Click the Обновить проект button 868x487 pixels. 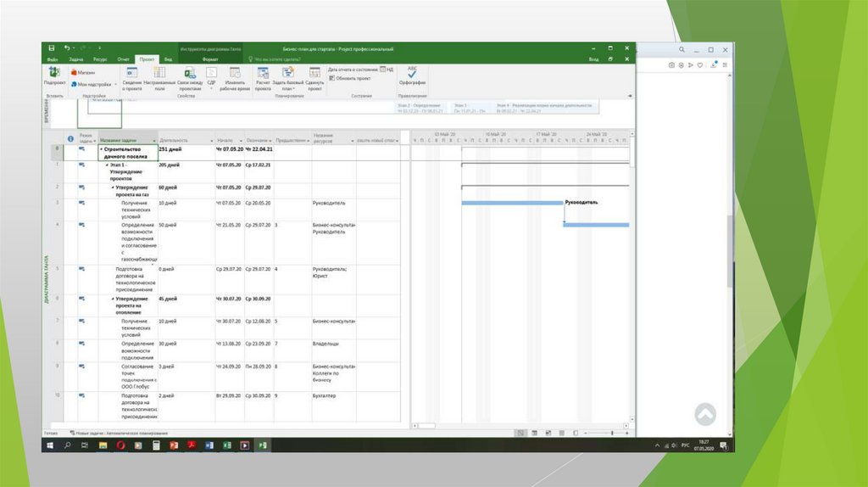point(351,78)
